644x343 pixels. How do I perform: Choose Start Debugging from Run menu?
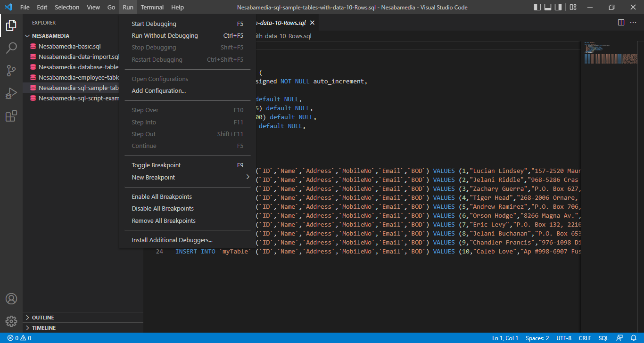pyautogui.click(x=154, y=24)
